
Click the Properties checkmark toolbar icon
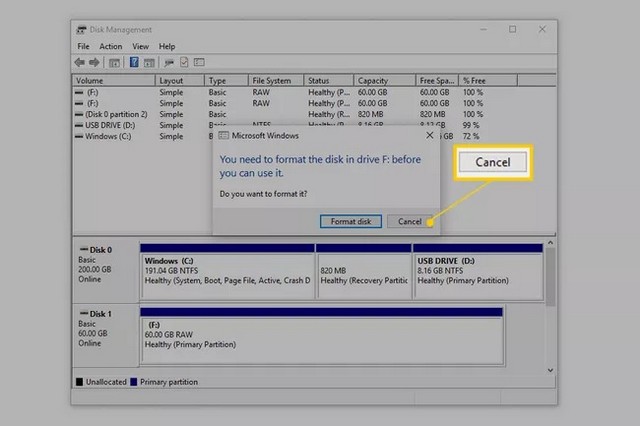184,62
